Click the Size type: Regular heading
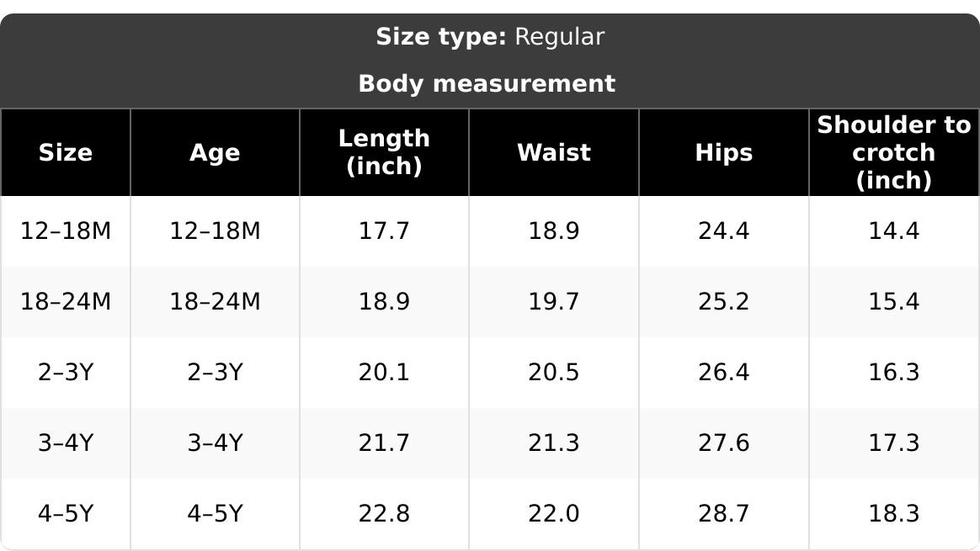980x551 pixels. pos(490,37)
